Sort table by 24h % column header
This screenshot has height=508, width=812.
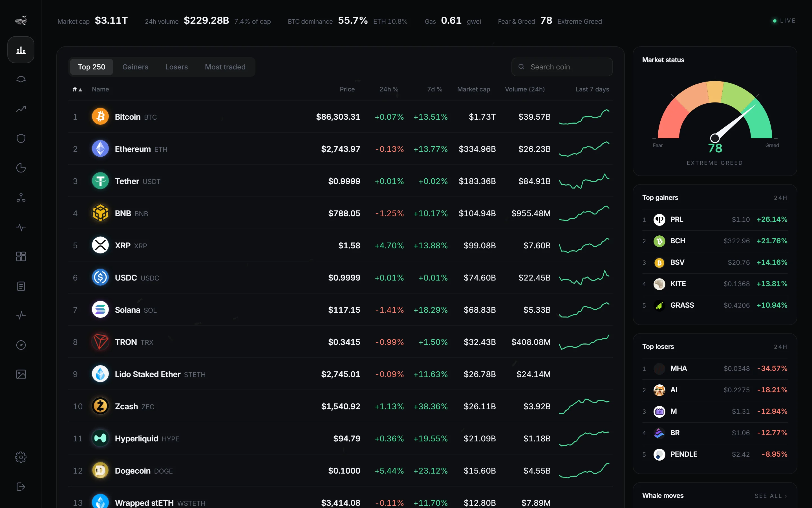389,89
